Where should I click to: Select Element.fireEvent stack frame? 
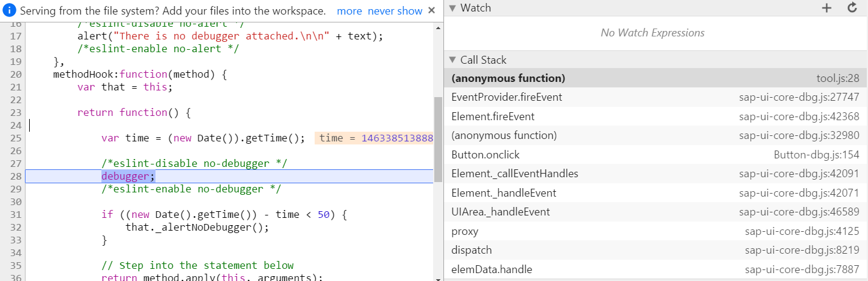[x=655, y=117]
